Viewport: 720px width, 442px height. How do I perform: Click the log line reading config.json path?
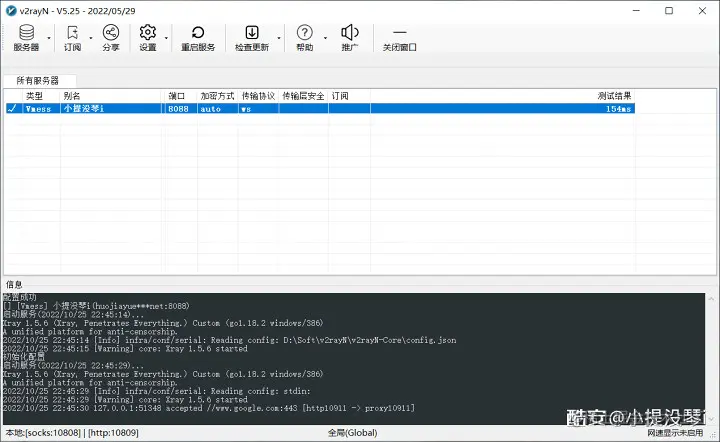230,340
